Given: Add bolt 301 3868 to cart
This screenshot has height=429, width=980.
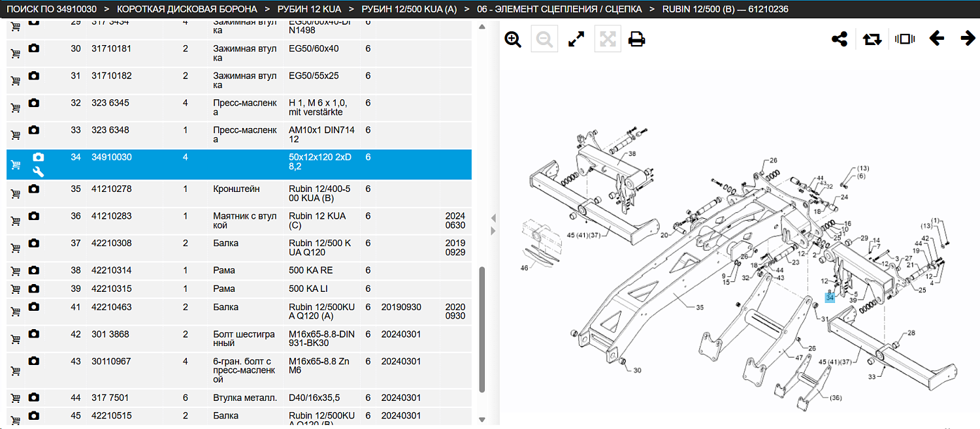Looking at the screenshot, I should point(16,340).
